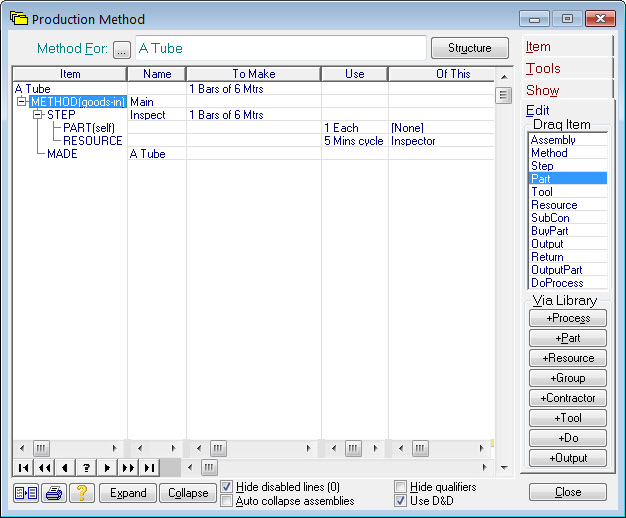Viewport: 626px width, 518px height.
Task: Open the Edit tab
Action: [x=537, y=110]
